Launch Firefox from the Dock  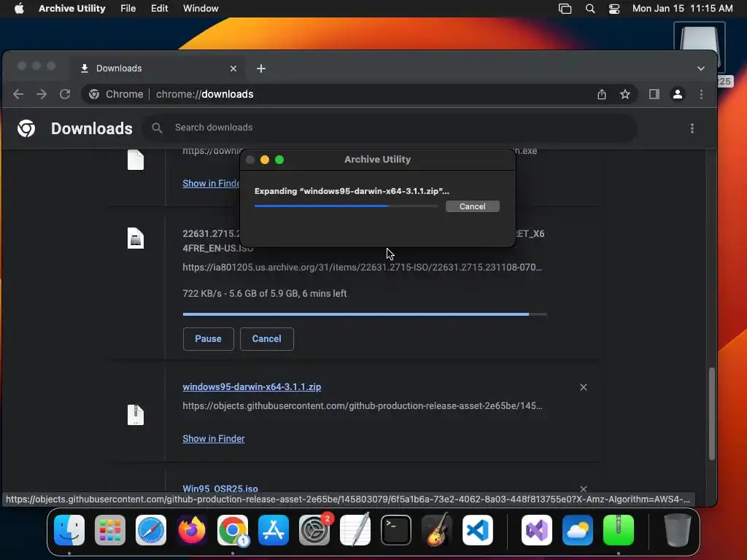(192, 530)
